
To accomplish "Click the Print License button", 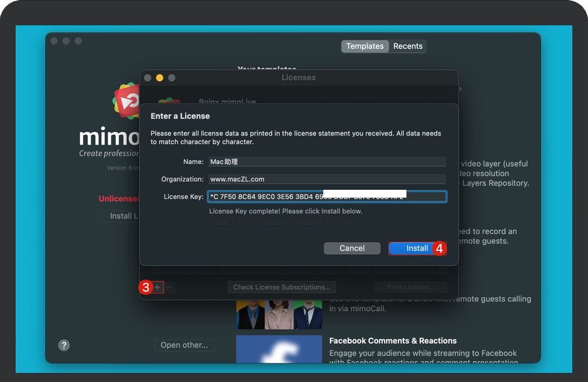I will click(411, 287).
